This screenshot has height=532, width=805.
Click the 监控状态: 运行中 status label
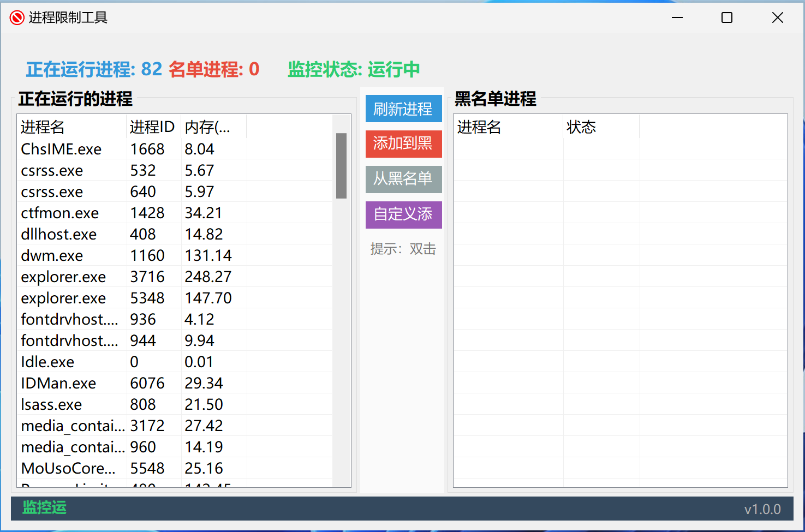354,69
